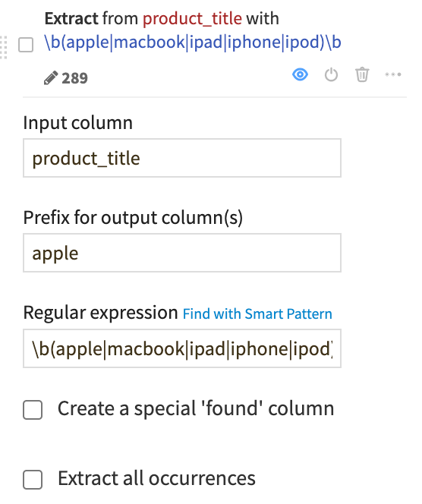Grab the dotted drag handle of the step
This screenshot has width=422, height=504.
(x=4, y=47)
